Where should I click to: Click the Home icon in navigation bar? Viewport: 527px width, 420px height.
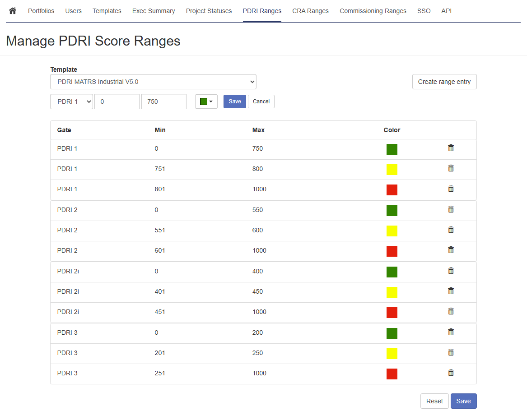pyautogui.click(x=13, y=11)
